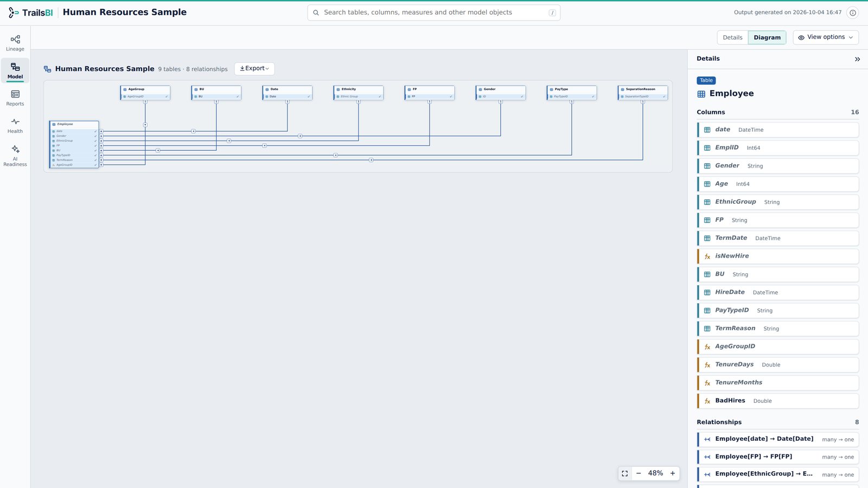The image size is (868, 488).
Task: Click the TenureDays Double column row
Action: coord(778,364)
